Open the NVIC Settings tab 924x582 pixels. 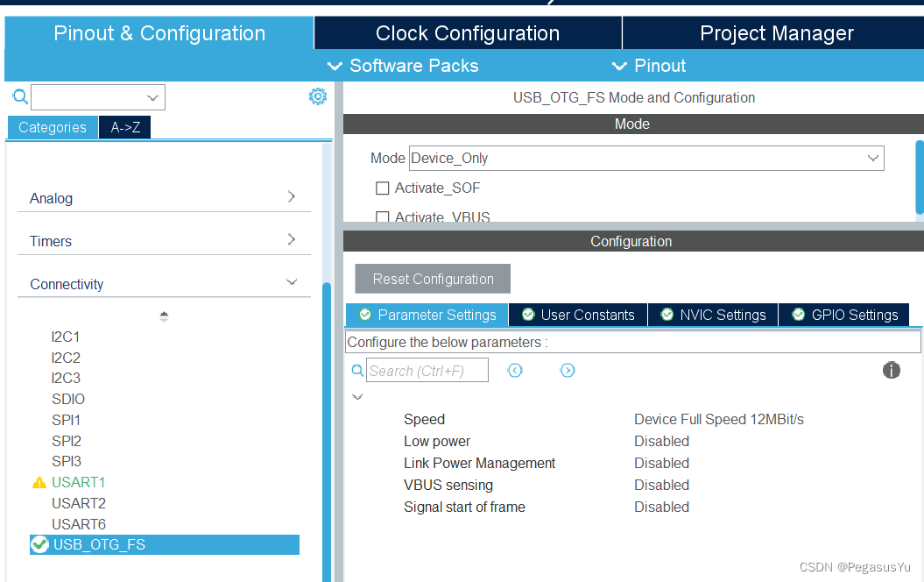click(x=713, y=315)
